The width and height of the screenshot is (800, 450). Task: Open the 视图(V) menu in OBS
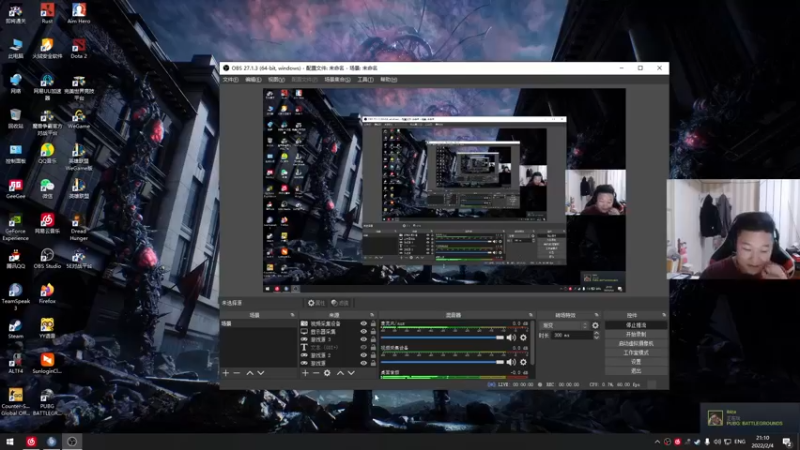tap(276, 80)
